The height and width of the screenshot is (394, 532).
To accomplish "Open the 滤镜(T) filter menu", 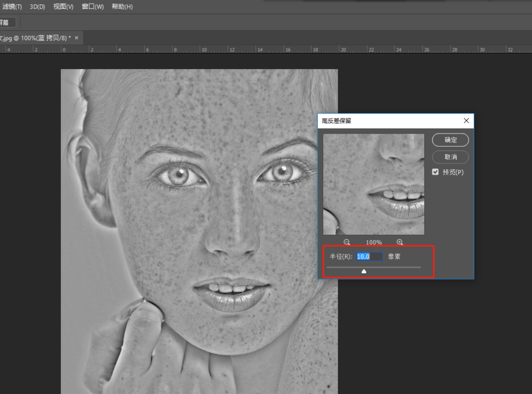I will coord(11,7).
